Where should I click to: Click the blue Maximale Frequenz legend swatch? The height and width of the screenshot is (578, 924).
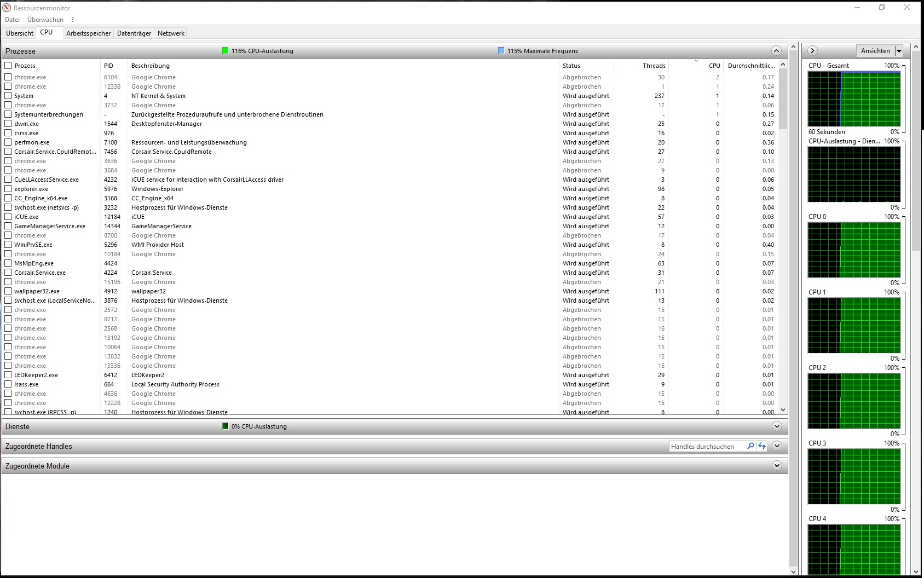coord(501,50)
